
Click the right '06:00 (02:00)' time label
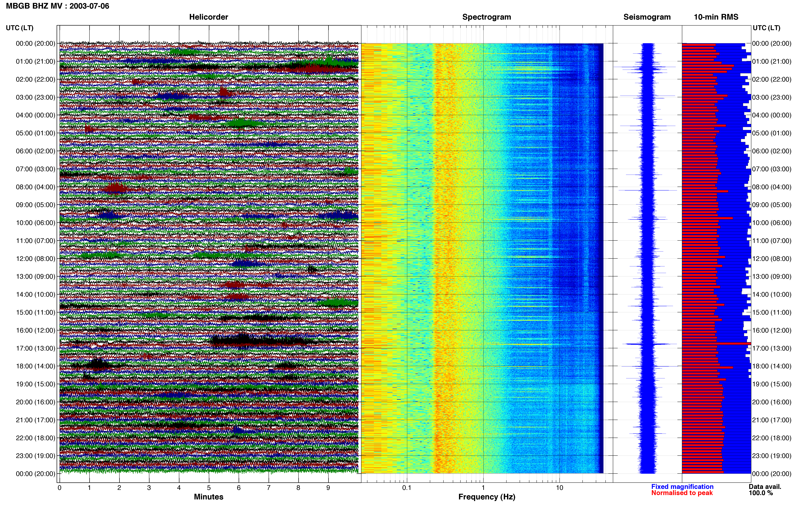[x=772, y=151]
